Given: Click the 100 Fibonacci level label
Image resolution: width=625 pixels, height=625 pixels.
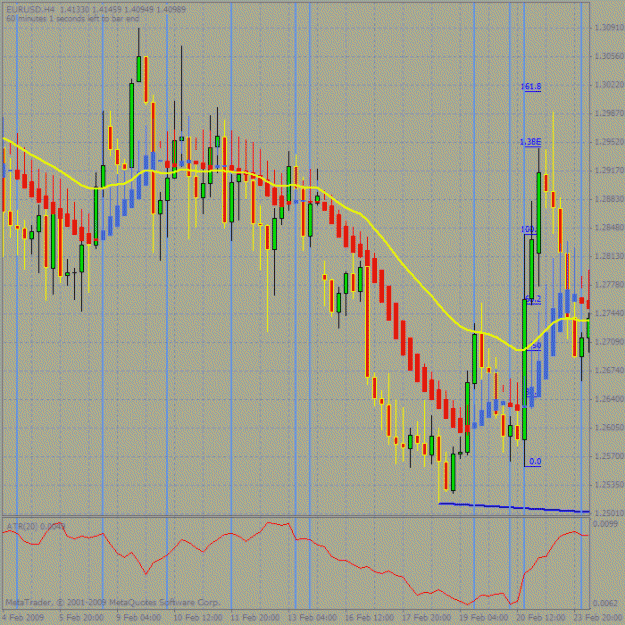Looking at the screenshot, I should [x=529, y=230].
